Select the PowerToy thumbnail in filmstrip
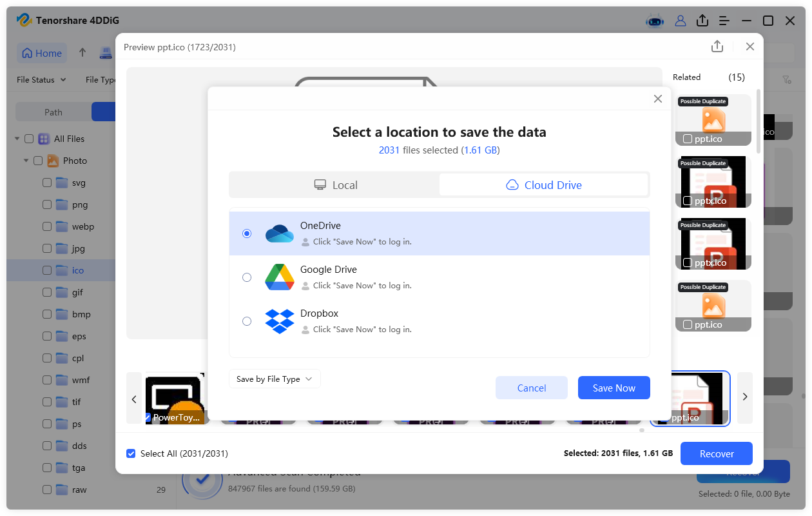 click(175, 399)
